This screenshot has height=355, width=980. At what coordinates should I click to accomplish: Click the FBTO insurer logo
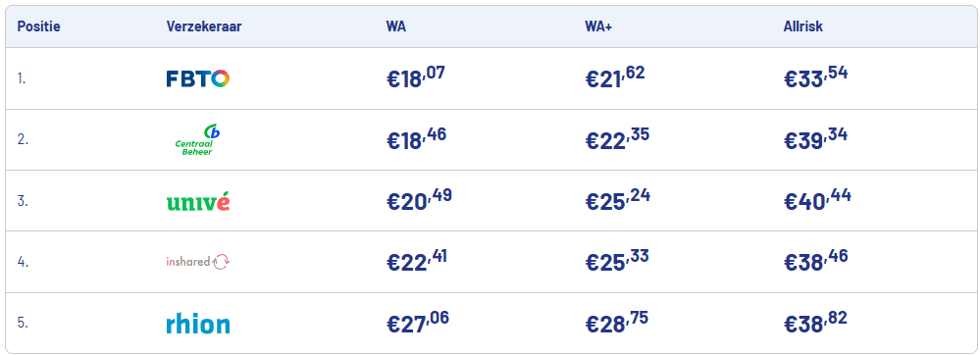point(197,78)
